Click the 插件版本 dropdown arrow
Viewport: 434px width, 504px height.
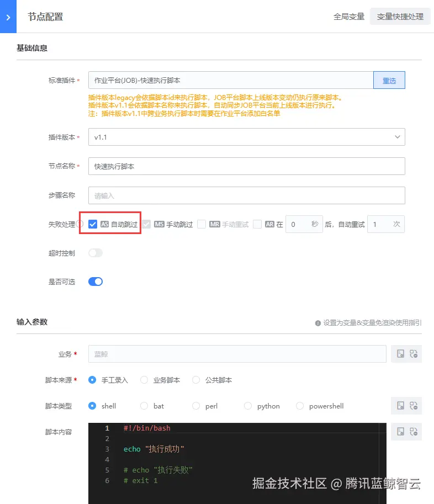[398, 137]
